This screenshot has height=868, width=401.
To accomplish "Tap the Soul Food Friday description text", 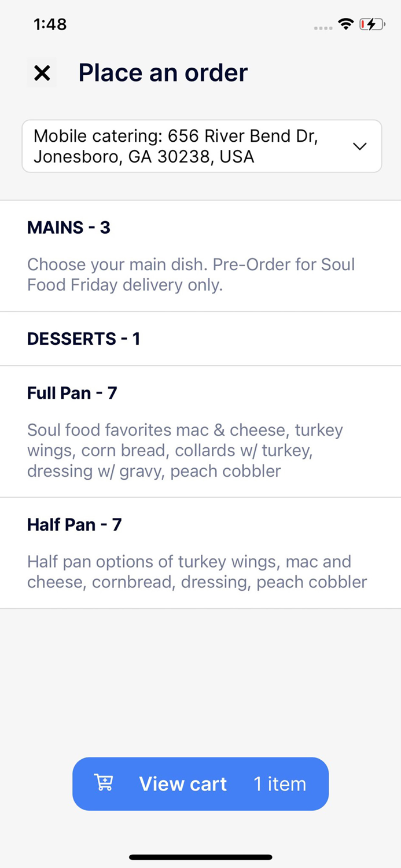I will (x=191, y=274).
